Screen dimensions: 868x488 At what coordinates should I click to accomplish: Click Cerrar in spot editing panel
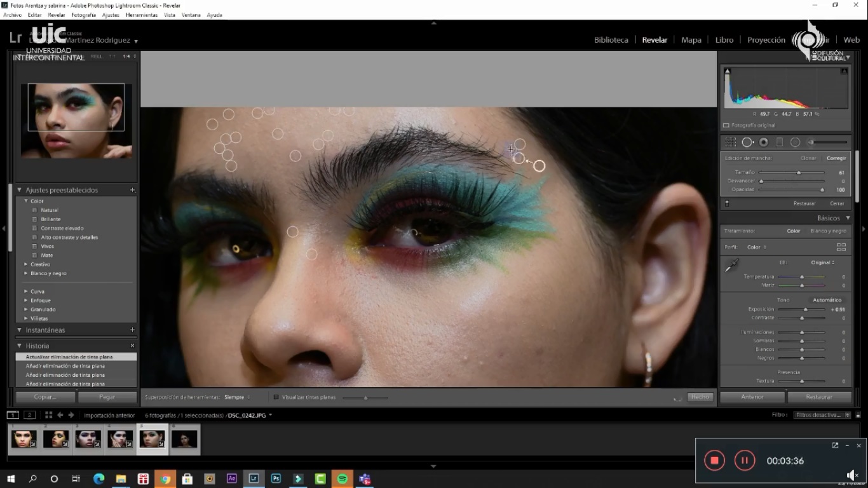[x=837, y=203]
